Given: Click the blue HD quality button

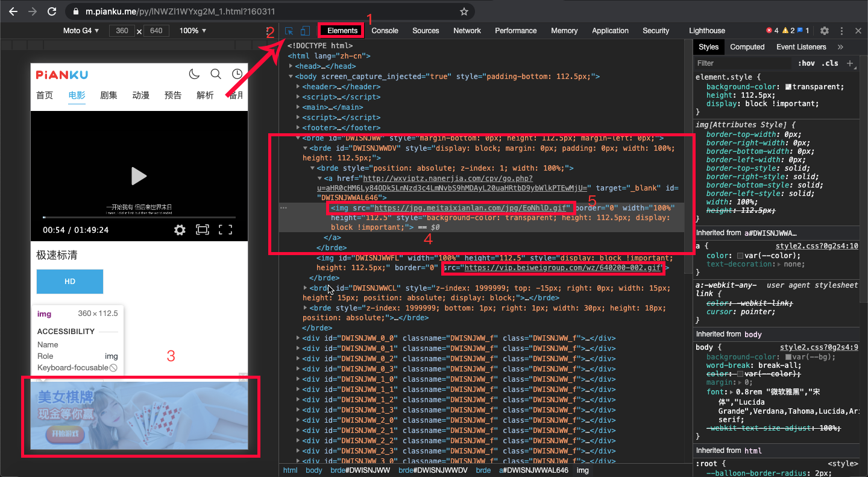Looking at the screenshot, I should pos(70,282).
